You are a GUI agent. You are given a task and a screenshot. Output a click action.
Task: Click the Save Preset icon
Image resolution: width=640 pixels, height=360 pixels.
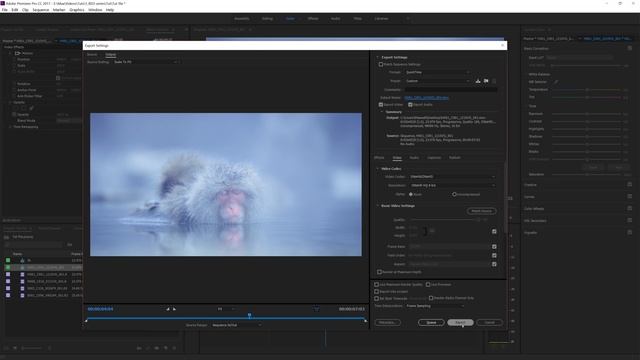[x=478, y=81]
